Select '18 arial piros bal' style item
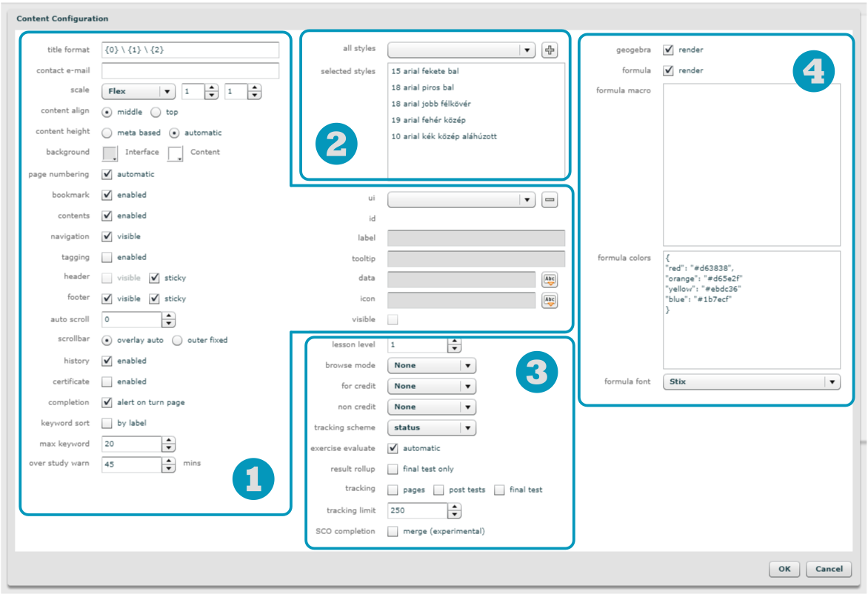This screenshot has height=597, width=868. [423, 87]
